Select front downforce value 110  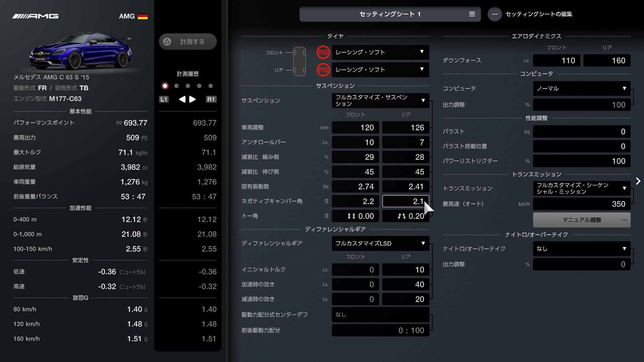click(557, 61)
